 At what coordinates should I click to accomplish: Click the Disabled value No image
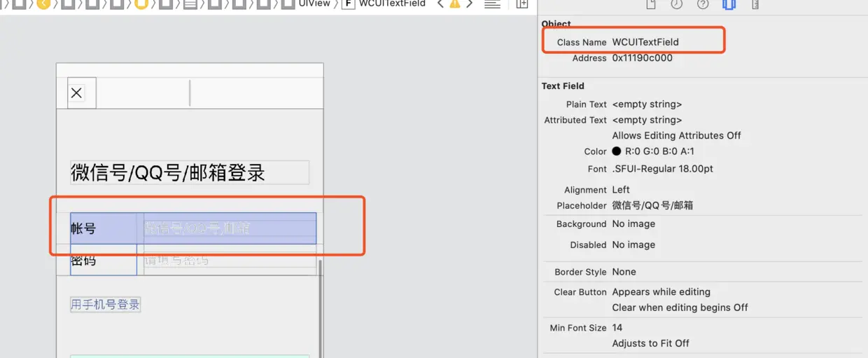click(633, 245)
